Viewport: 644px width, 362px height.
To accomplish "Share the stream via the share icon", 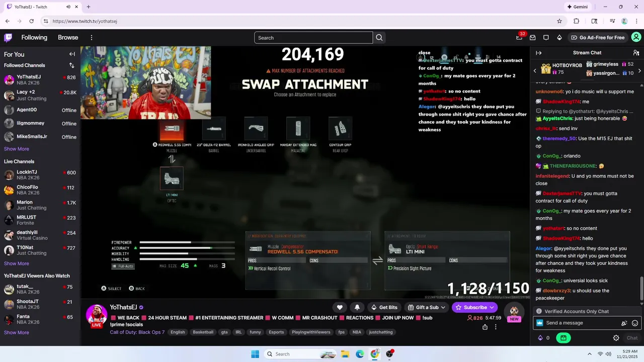I will [x=485, y=327].
